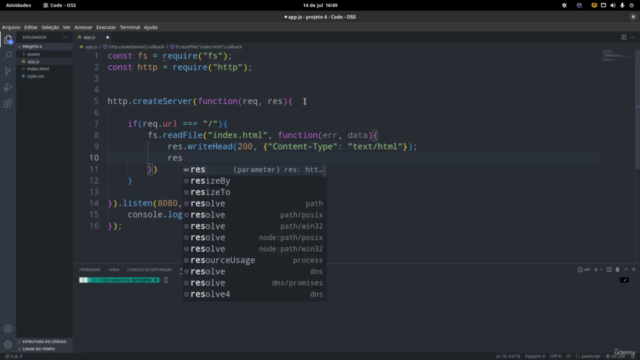Open the Source Control view
This screenshot has width=640, height=360.
(8, 71)
